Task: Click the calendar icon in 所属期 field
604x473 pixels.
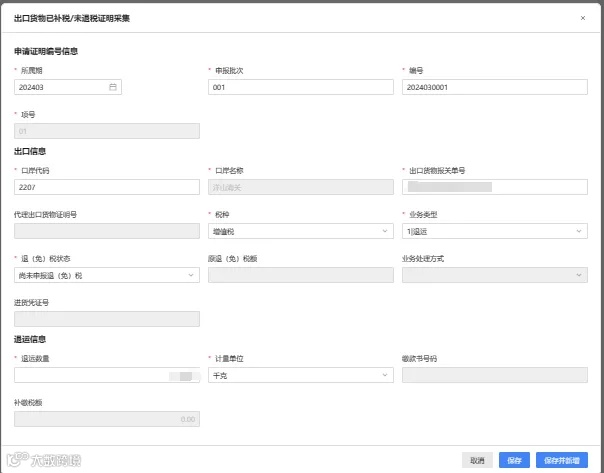Action: pos(113,87)
